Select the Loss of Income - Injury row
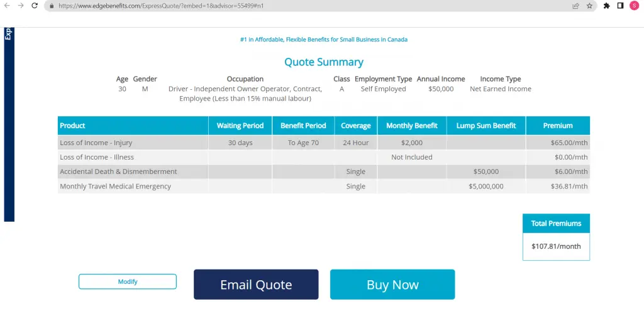This screenshot has height=316, width=644. point(133,143)
